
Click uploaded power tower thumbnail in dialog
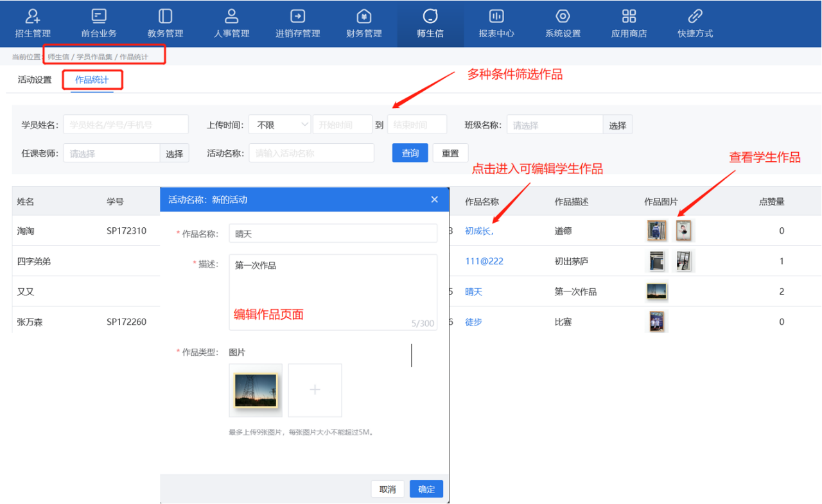[256, 390]
